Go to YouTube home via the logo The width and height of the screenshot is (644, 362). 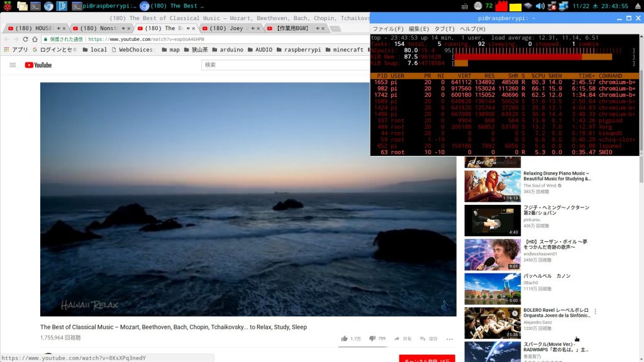[x=38, y=65]
